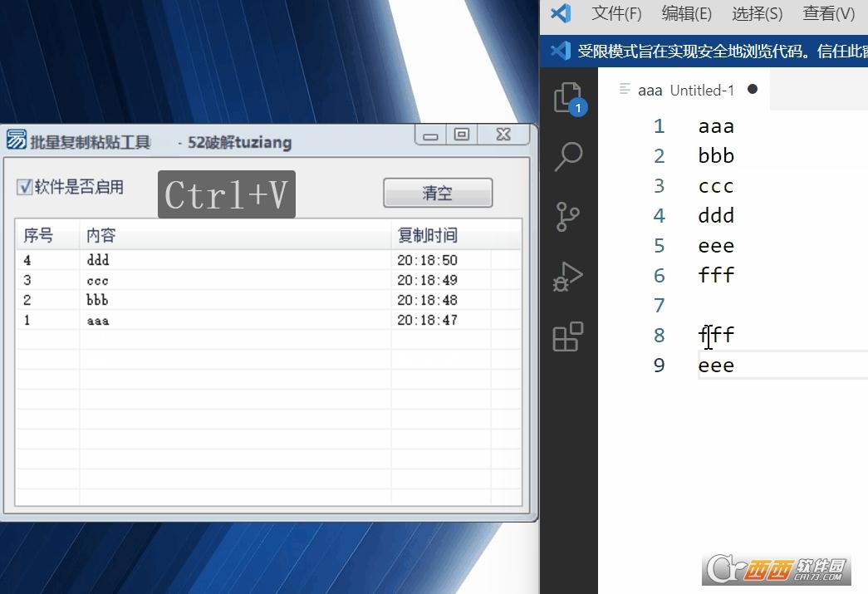
Task: Toggle the 软件是否启用 checkbox
Action: (24, 187)
